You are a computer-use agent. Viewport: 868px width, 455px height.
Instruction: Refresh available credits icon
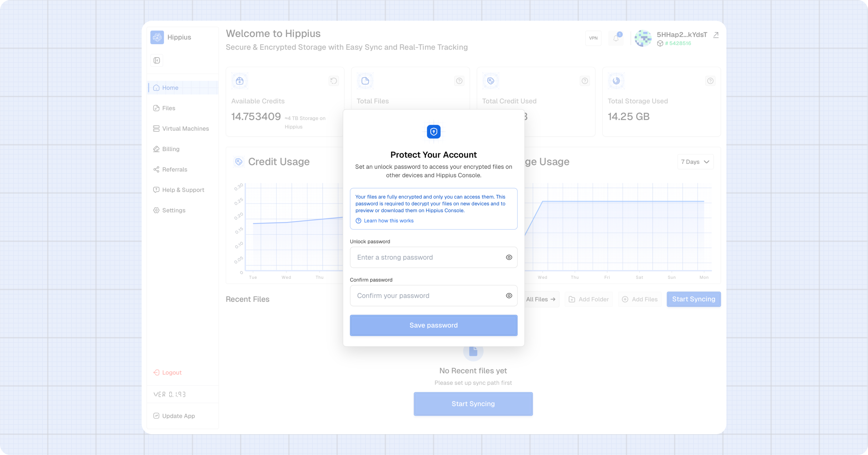[334, 81]
